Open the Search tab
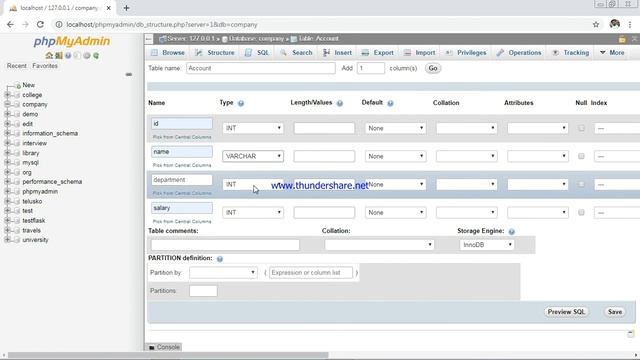The height and width of the screenshot is (360, 640). coord(296,53)
